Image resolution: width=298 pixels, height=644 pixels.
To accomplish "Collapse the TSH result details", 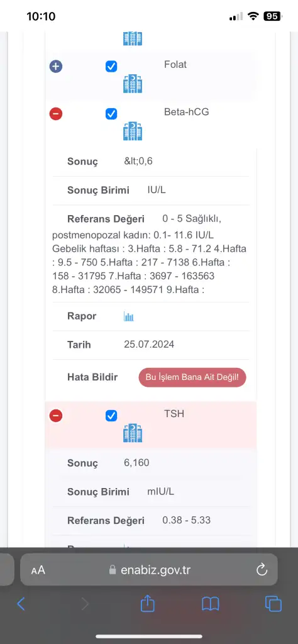I will (56, 416).
